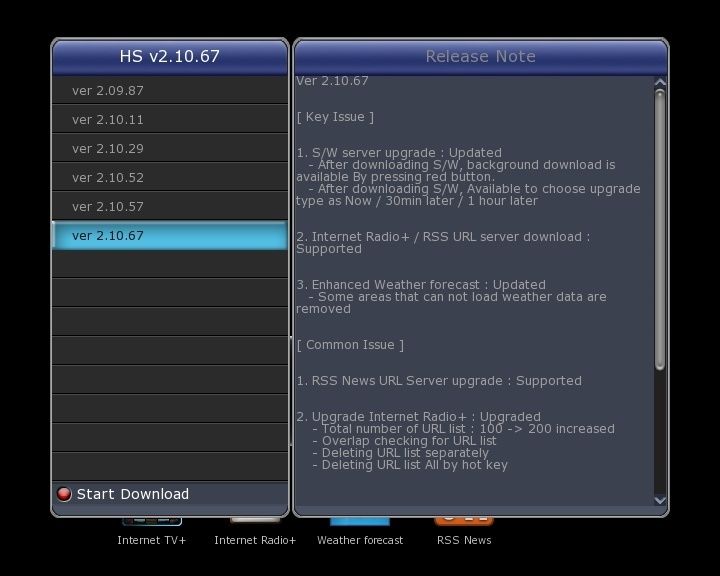Click the Start Download label
Screen dimensions: 720x576
[x=133, y=494]
